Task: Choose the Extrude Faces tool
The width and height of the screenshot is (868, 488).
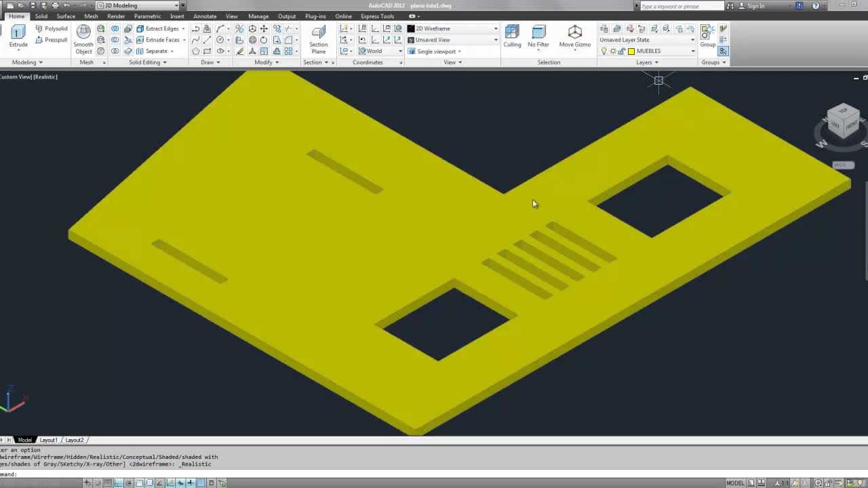Action: click(x=161, y=40)
